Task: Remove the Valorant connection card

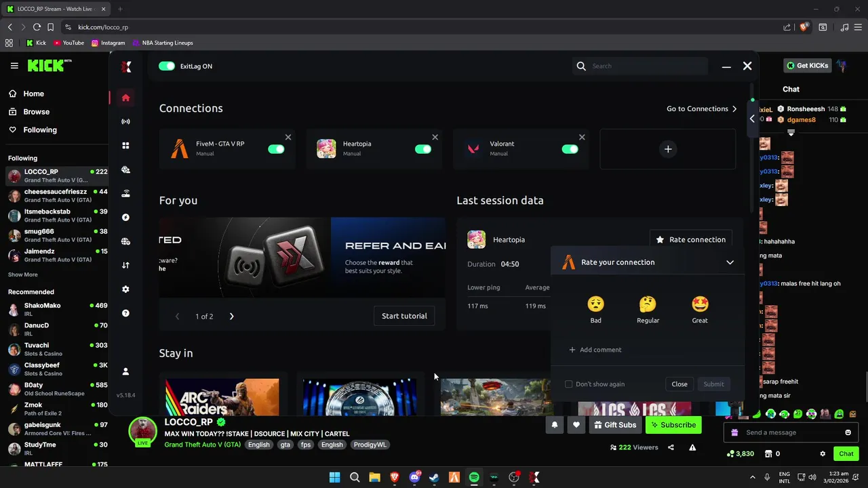Action: click(582, 137)
